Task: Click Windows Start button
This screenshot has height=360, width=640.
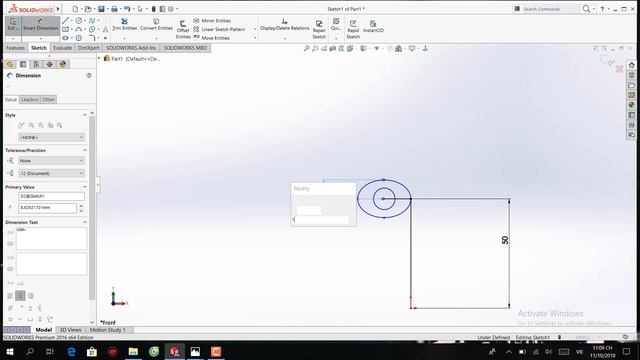Action: click(x=9, y=351)
